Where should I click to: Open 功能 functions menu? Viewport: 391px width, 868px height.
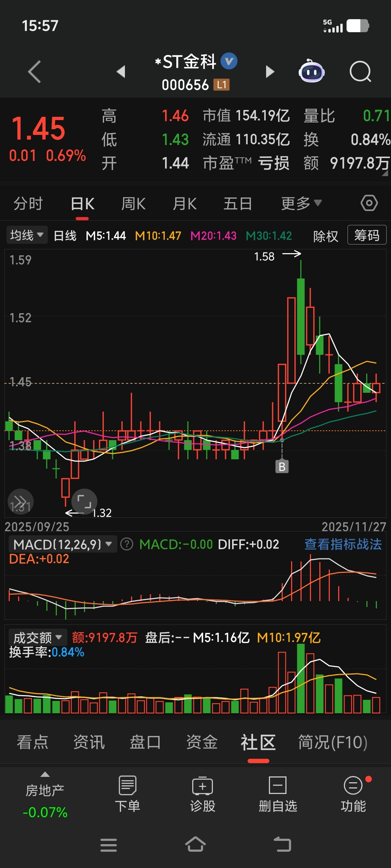pos(353,794)
